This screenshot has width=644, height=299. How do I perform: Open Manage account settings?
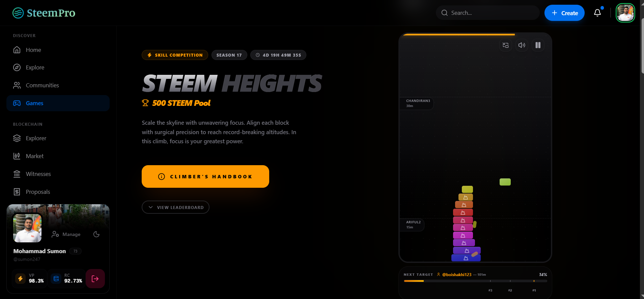[66, 234]
